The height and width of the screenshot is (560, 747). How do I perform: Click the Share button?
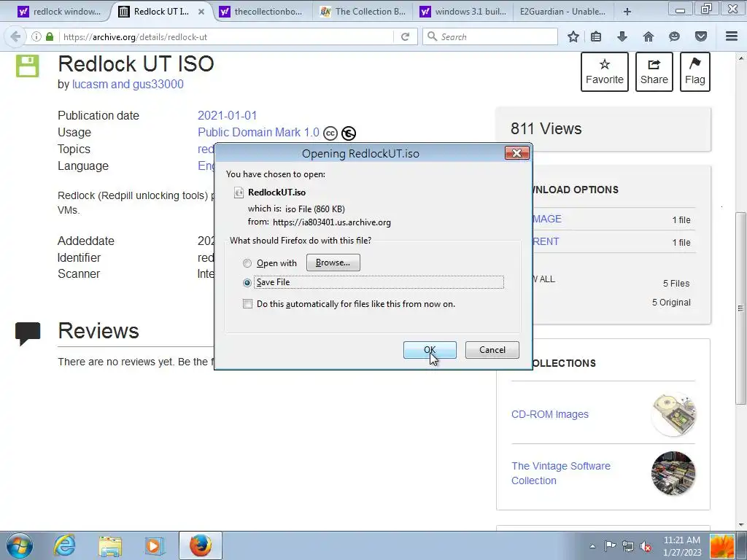654,72
